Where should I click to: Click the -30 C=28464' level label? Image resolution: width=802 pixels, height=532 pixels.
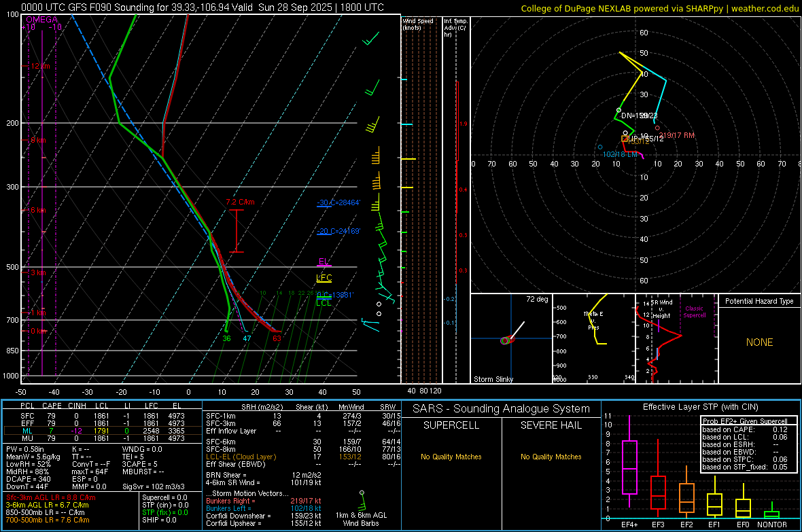[x=338, y=202]
